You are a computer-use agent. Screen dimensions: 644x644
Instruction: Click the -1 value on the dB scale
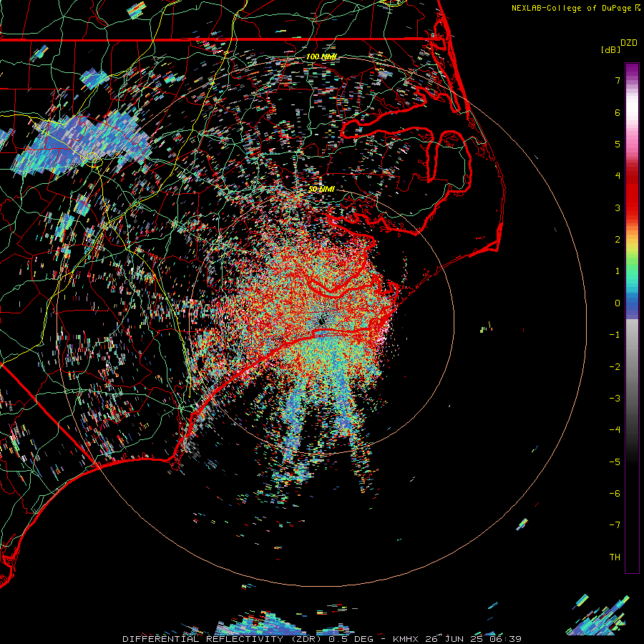click(615, 335)
